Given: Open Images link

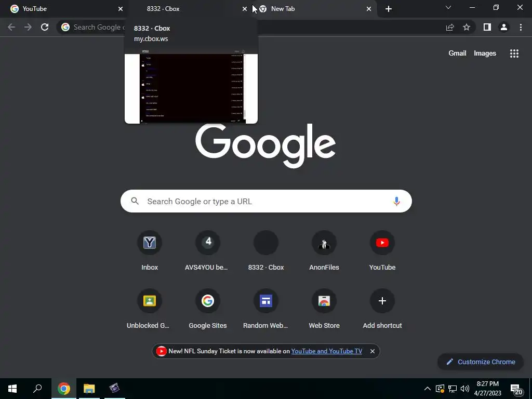Looking at the screenshot, I should 485,54.
